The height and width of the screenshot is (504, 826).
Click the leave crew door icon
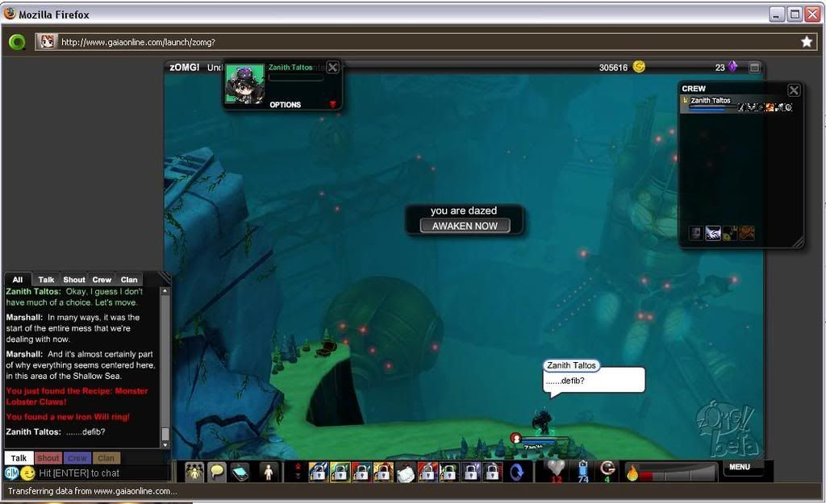tap(696, 233)
